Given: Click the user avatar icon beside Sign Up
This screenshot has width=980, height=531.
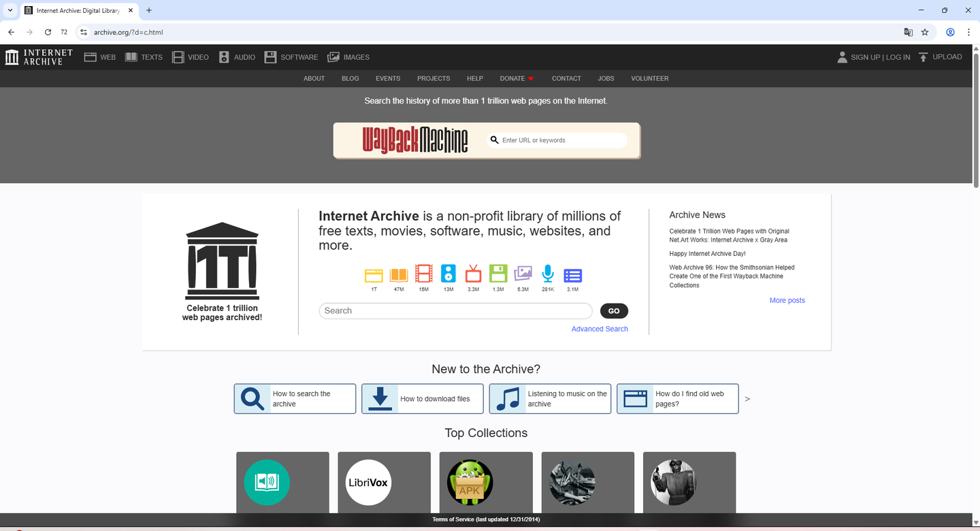Looking at the screenshot, I should (843, 57).
